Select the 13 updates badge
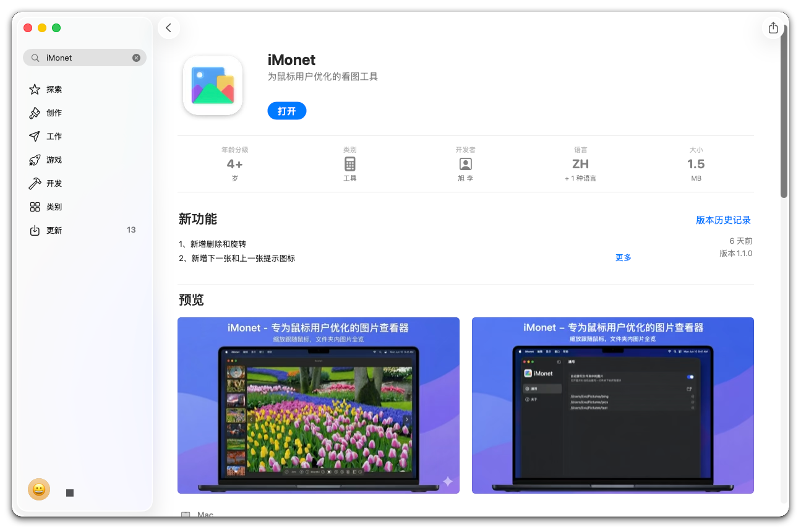 [x=131, y=230]
